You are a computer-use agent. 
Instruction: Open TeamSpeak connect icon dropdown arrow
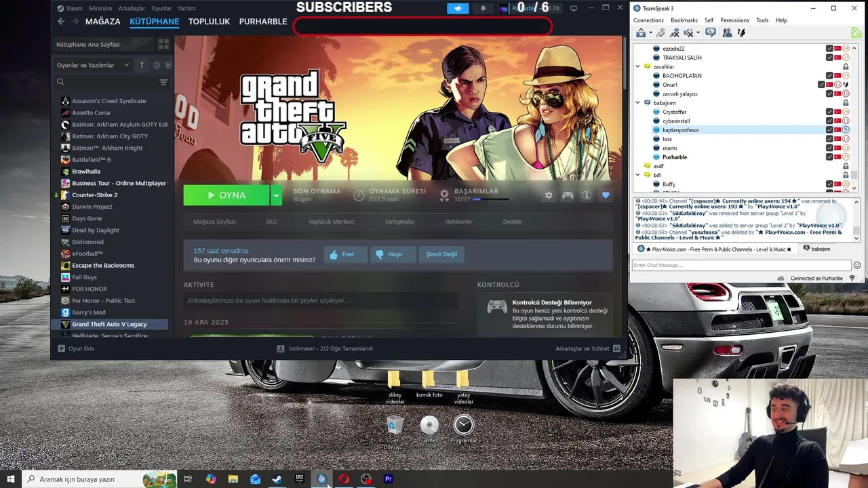pos(651,33)
